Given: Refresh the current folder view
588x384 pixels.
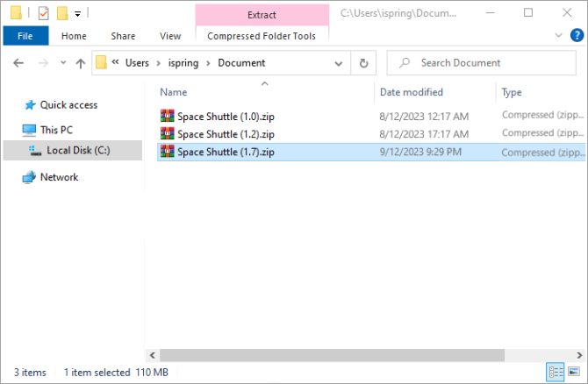Looking at the screenshot, I should click(x=363, y=63).
